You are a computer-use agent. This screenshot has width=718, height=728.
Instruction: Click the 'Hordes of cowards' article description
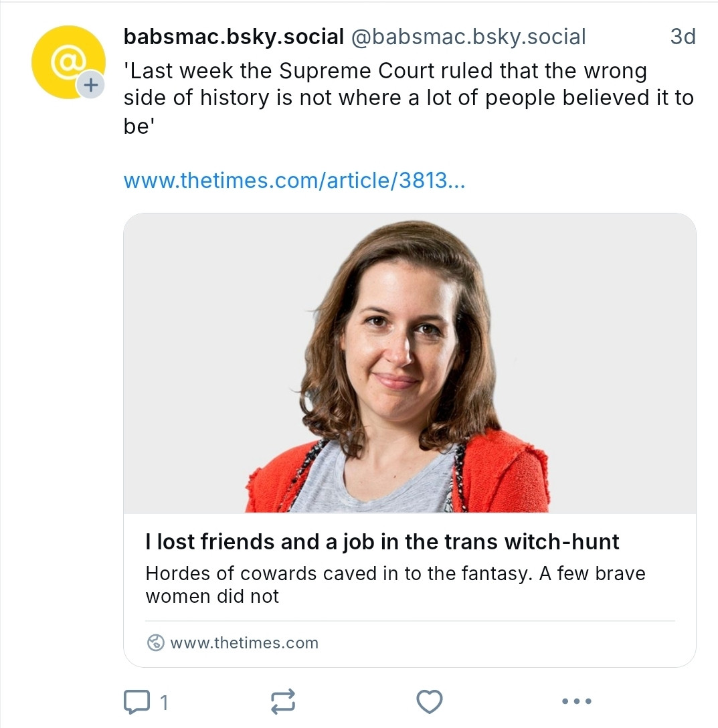[x=395, y=585]
